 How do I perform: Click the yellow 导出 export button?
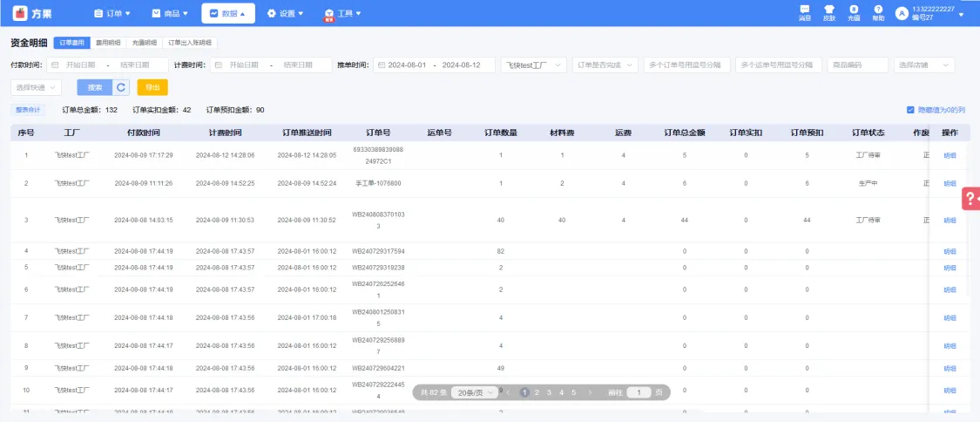152,87
